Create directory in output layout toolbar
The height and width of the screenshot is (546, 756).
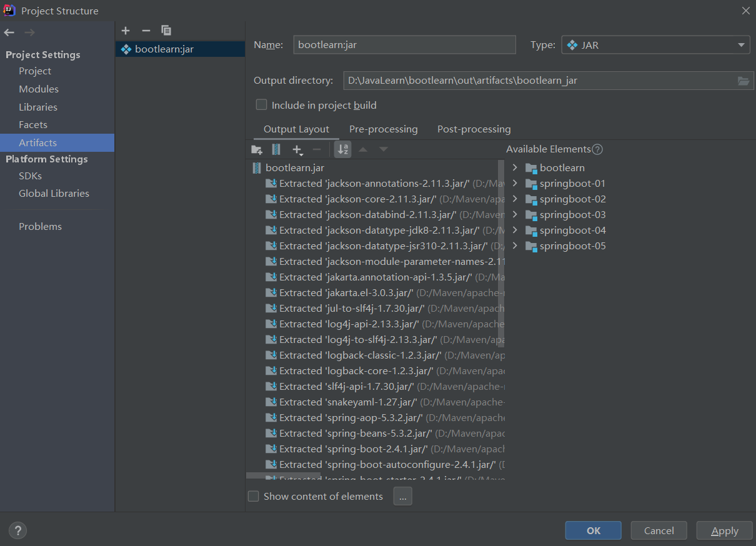click(257, 149)
